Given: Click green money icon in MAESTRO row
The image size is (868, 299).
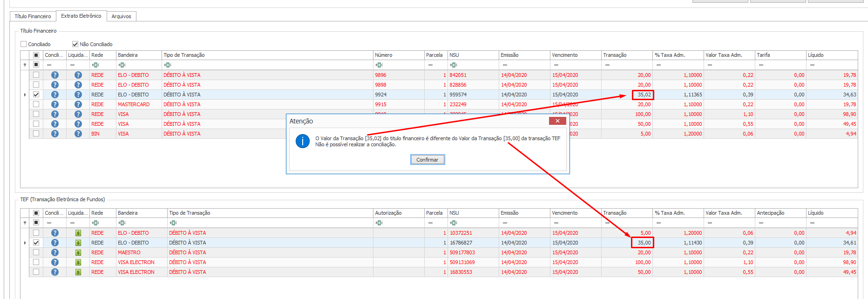Looking at the screenshot, I should pos(78,252).
